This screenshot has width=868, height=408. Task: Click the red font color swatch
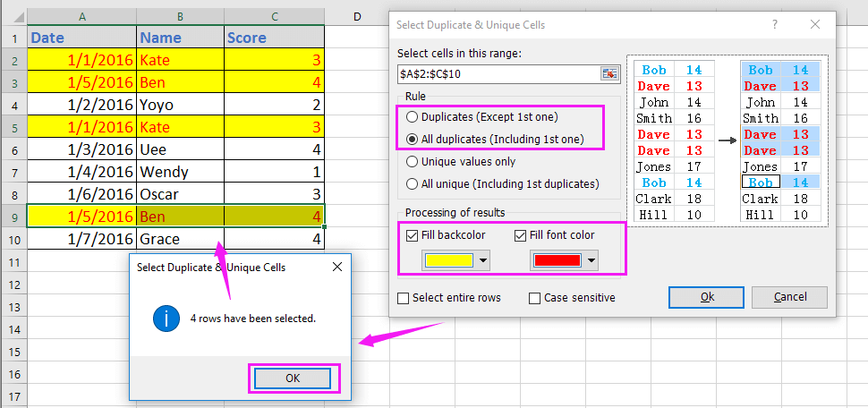click(556, 260)
